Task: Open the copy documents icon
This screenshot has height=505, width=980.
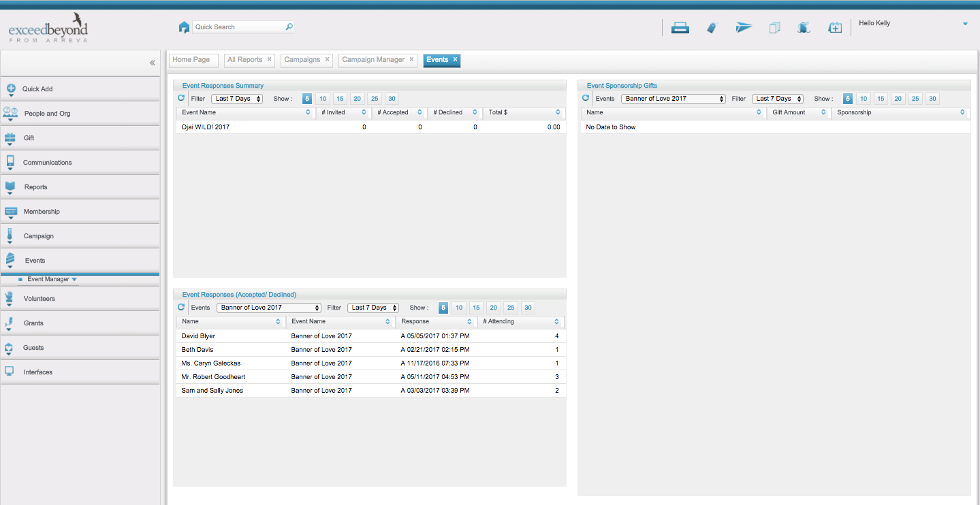Action: pyautogui.click(x=774, y=28)
